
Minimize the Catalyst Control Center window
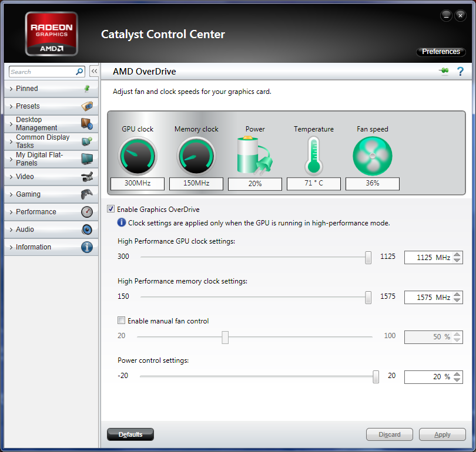(x=446, y=15)
